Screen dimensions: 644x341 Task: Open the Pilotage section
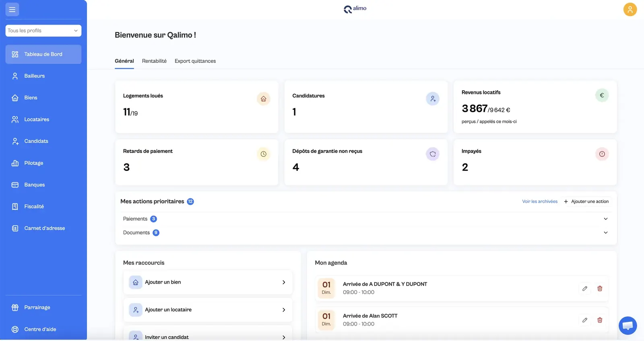click(x=43, y=163)
